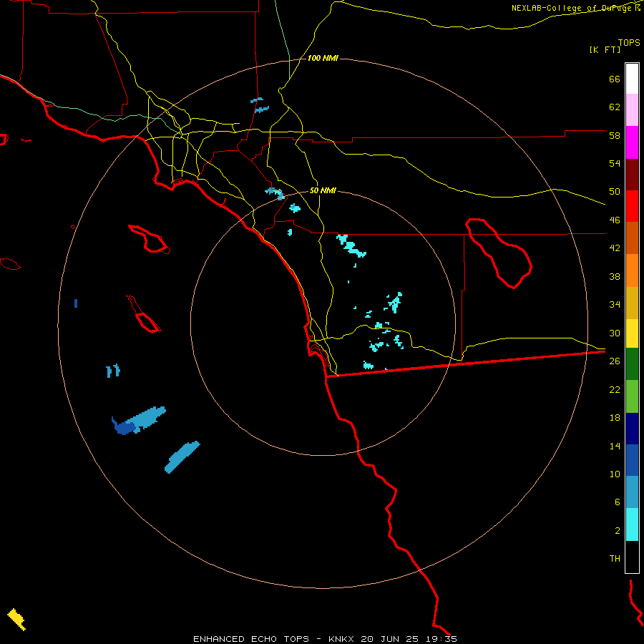The height and width of the screenshot is (644, 644).
Task: Click the yellow echo at the bottom-left corner
Action: [16, 619]
